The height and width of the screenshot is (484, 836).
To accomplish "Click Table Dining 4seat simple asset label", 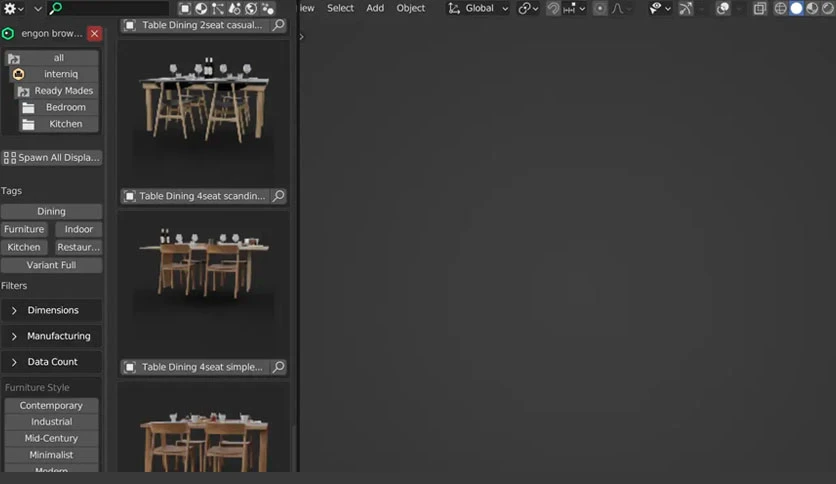I will [202, 367].
